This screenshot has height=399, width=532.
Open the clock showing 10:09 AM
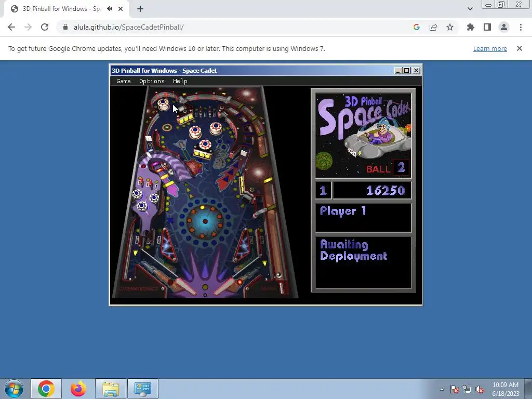[506, 389]
